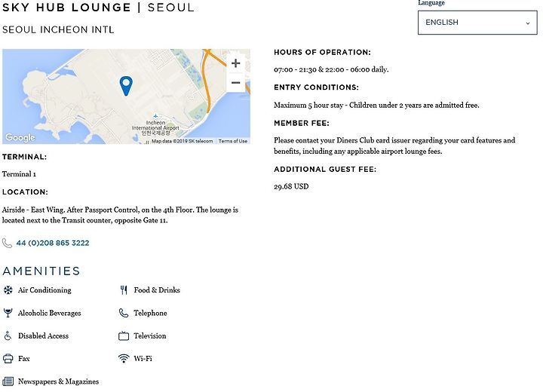The image size is (543, 392).
Task: Open the map Terms of Use link
Action: [x=233, y=141]
